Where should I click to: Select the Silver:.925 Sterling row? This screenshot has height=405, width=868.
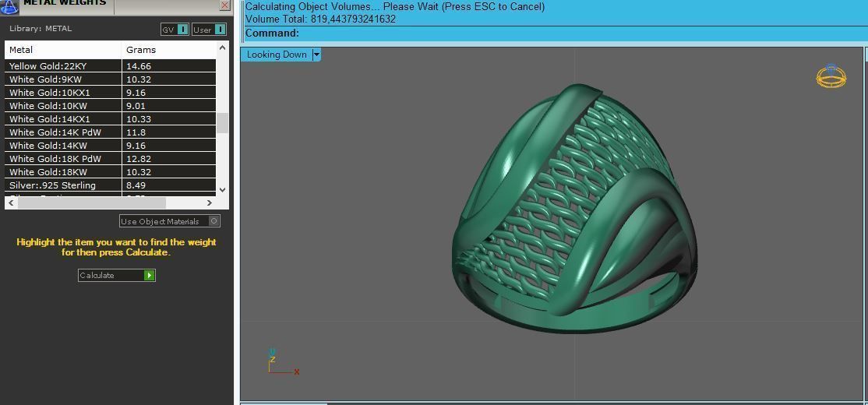point(110,185)
